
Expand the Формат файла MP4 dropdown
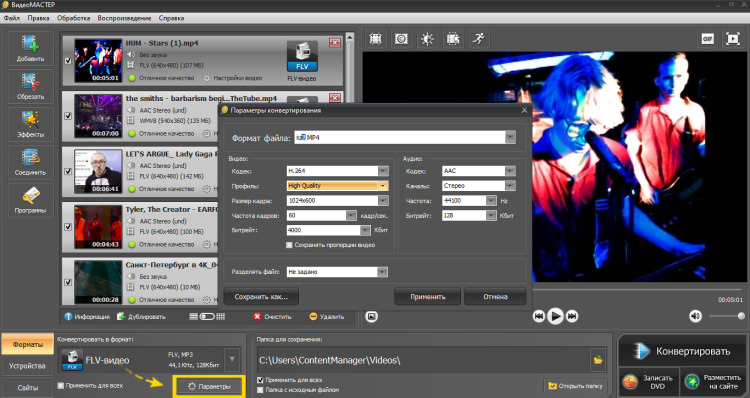510,137
